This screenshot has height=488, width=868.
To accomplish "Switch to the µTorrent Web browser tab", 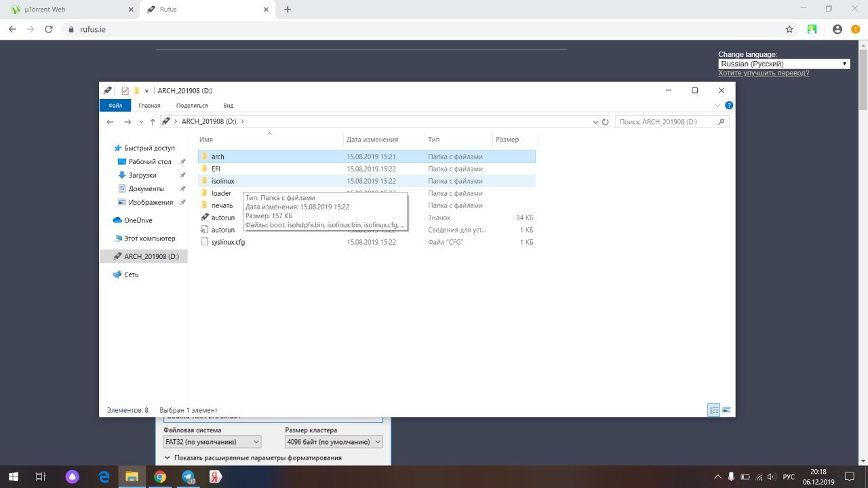I will (71, 9).
